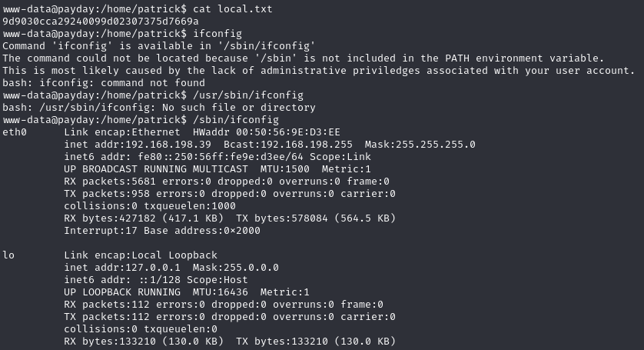Click the 'Interrupt:17 Base address' line

162,231
